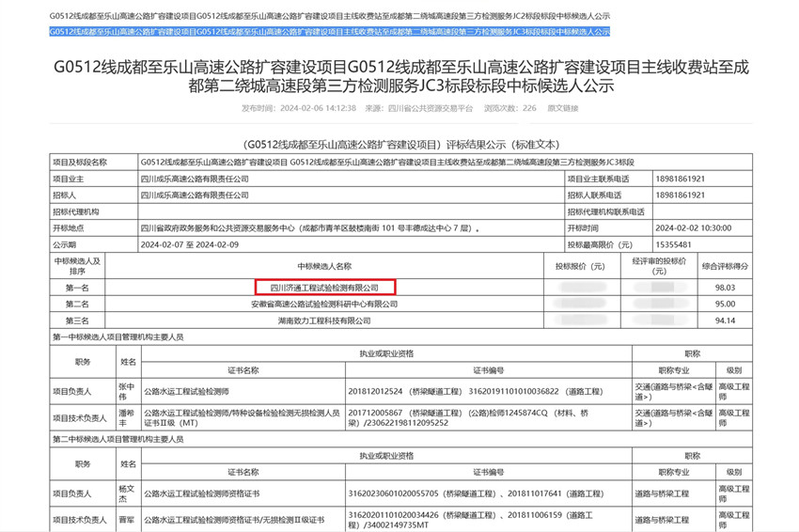799x532 pixels.
Task: Click the table title 评标结果公示（标准文本）
Action: pos(399,145)
